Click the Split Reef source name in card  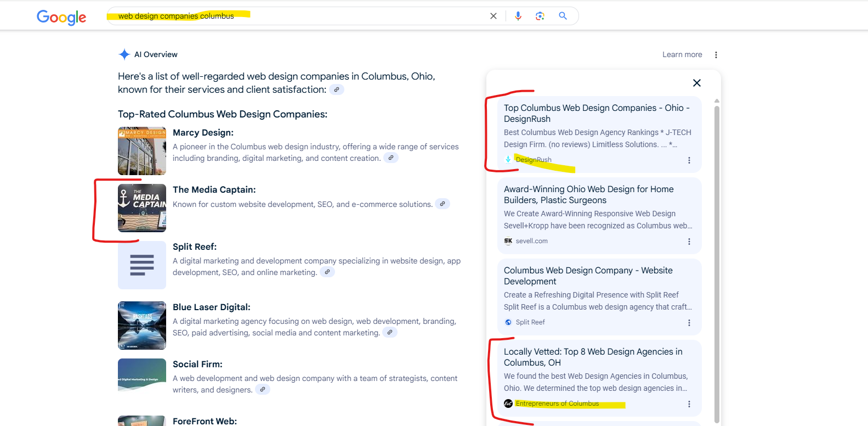(530, 322)
